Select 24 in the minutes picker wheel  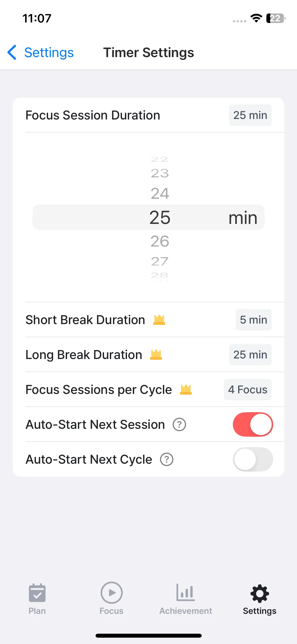coord(160,194)
